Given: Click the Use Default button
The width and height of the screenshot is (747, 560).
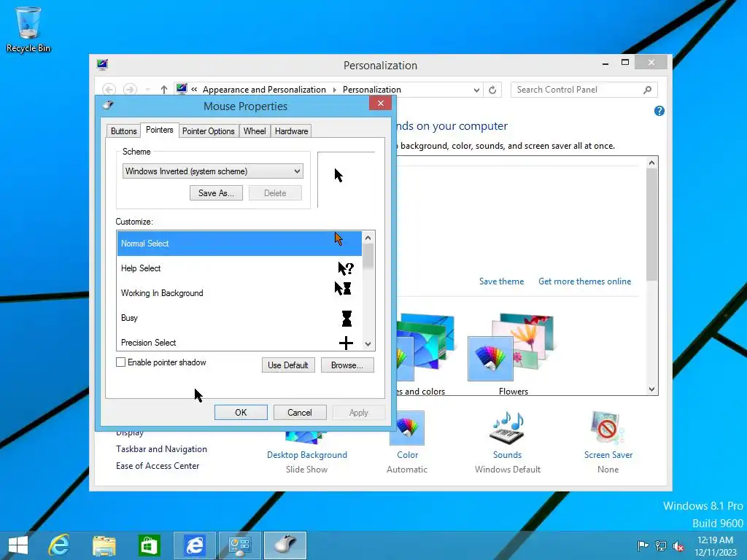Looking at the screenshot, I should (x=288, y=365).
